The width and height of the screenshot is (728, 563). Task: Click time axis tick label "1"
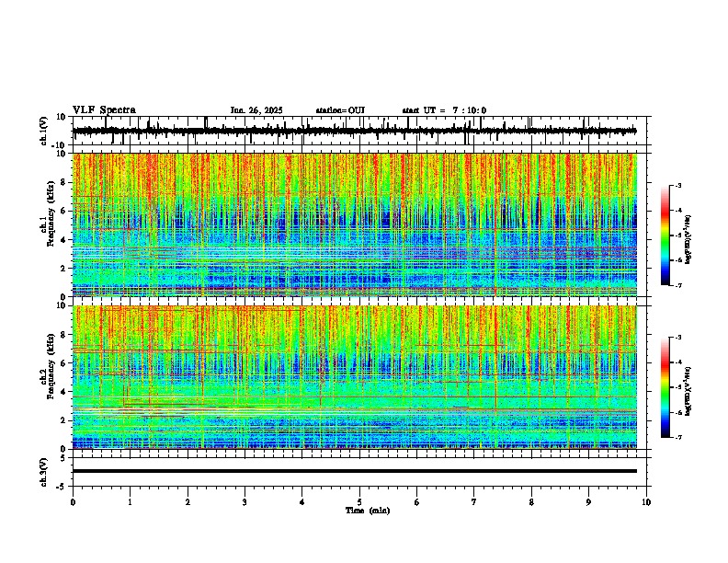130,502
